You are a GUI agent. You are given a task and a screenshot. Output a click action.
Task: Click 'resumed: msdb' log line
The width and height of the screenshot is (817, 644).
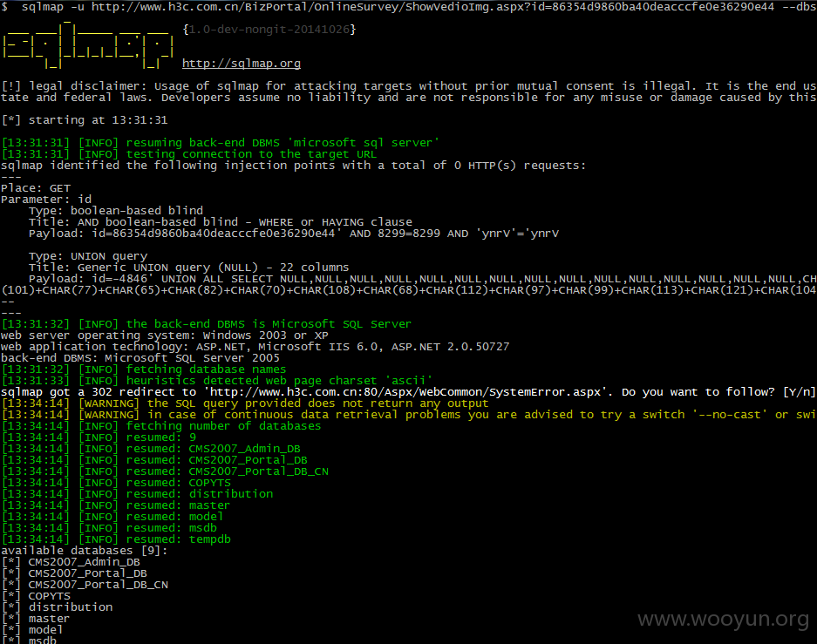109,528
